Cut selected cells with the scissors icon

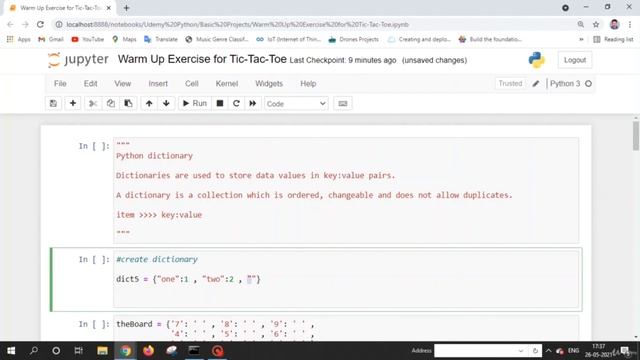tap(93, 104)
